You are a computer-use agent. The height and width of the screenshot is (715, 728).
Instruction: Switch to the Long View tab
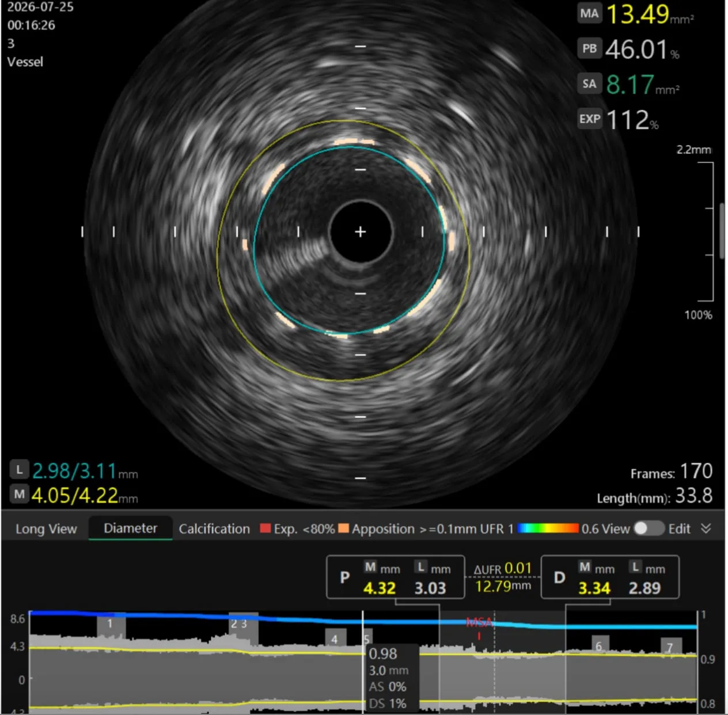[x=46, y=529]
